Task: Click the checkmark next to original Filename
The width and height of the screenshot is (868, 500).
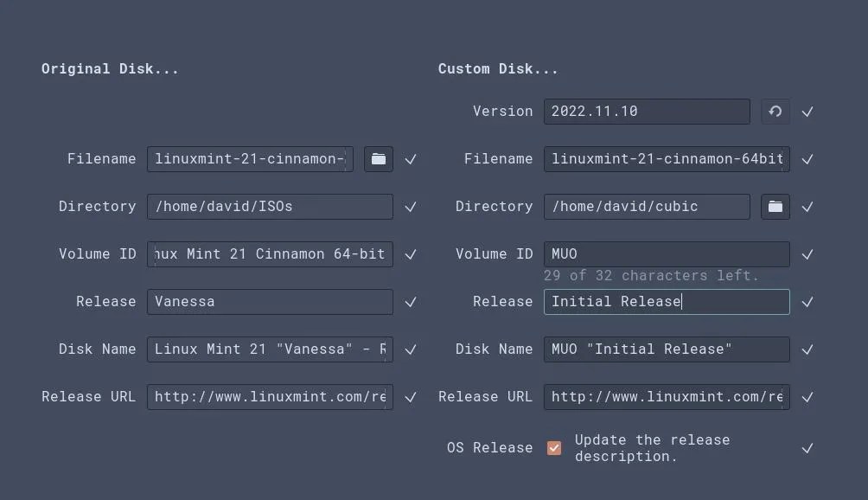Action: click(x=411, y=158)
